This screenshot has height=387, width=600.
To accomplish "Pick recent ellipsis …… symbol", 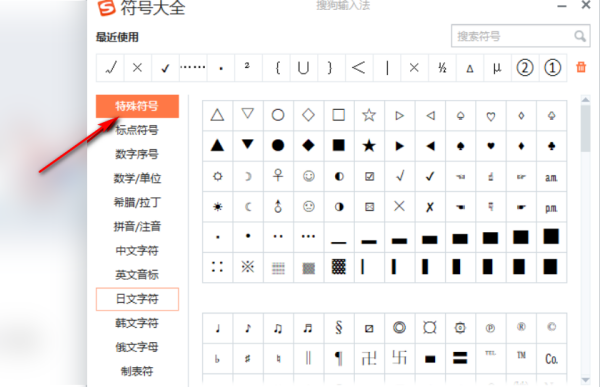I will click(x=193, y=68).
